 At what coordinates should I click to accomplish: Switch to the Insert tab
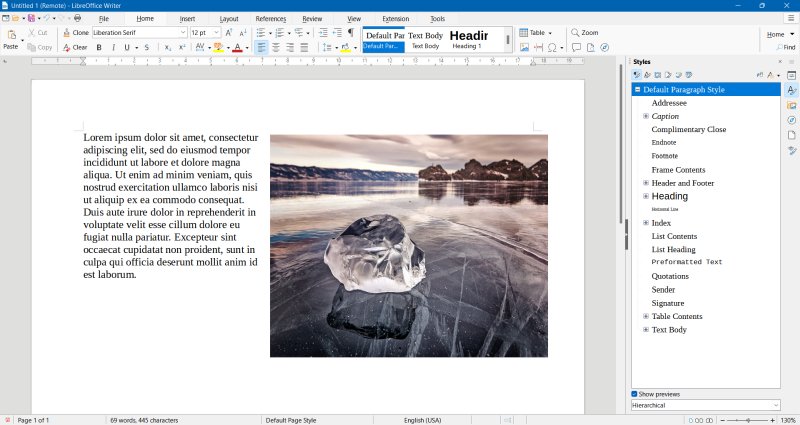(187, 18)
